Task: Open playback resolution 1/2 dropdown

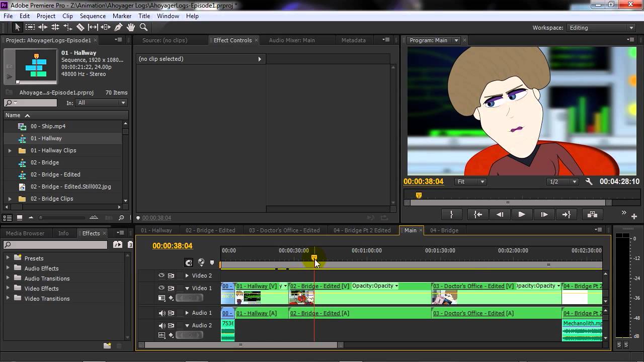Action: point(562,182)
